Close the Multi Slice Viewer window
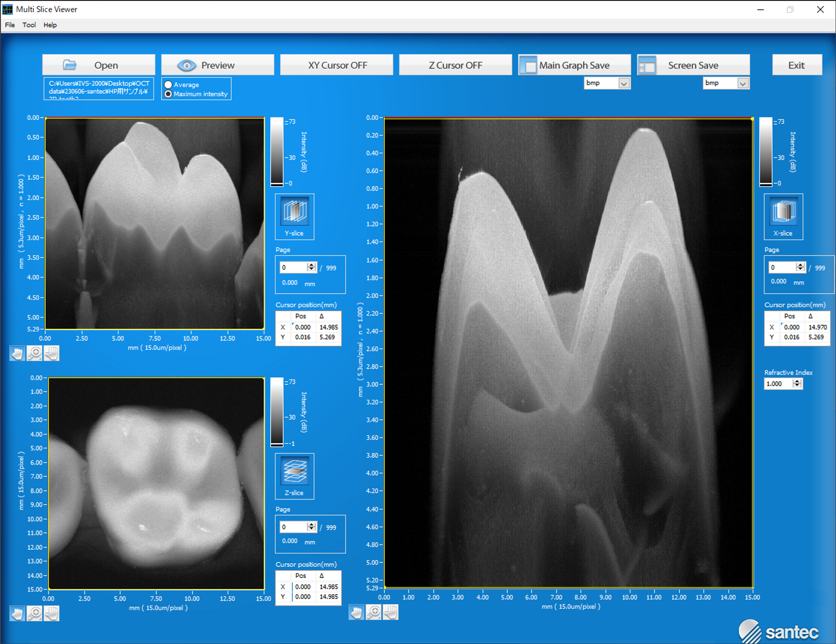836x644 pixels. 820,9
